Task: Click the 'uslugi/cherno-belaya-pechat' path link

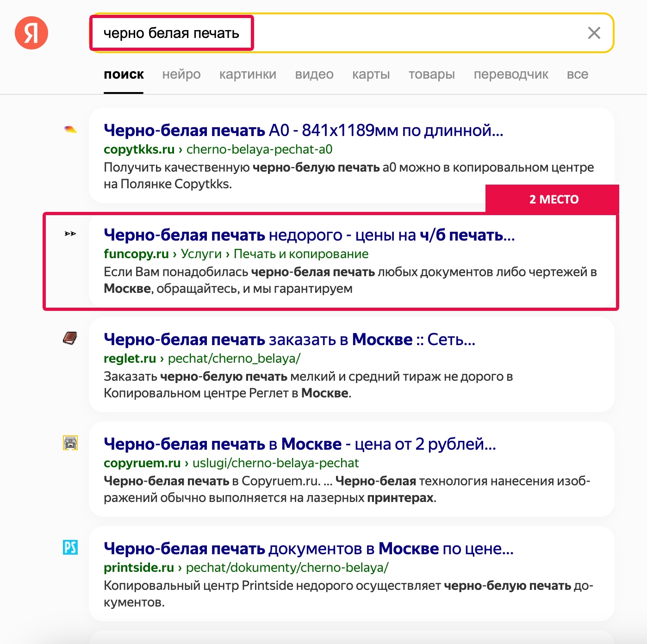Action: pyautogui.click(x=275, y=463)
